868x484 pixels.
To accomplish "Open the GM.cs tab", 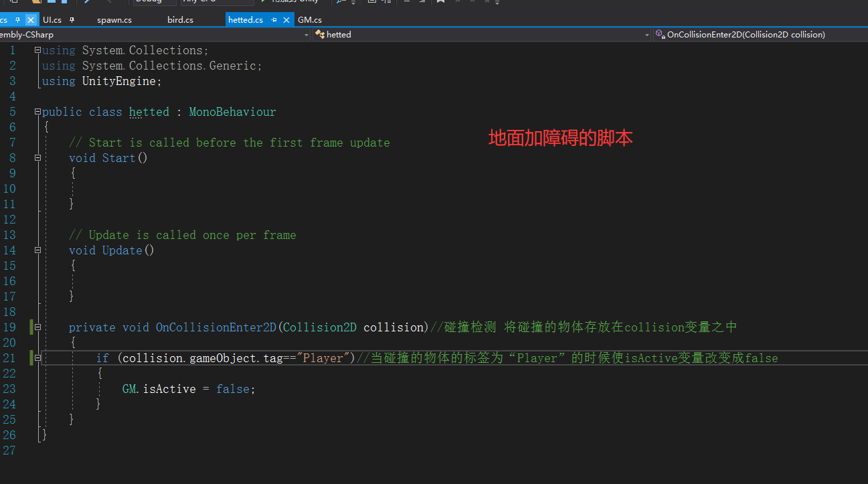I will [310, 20].
